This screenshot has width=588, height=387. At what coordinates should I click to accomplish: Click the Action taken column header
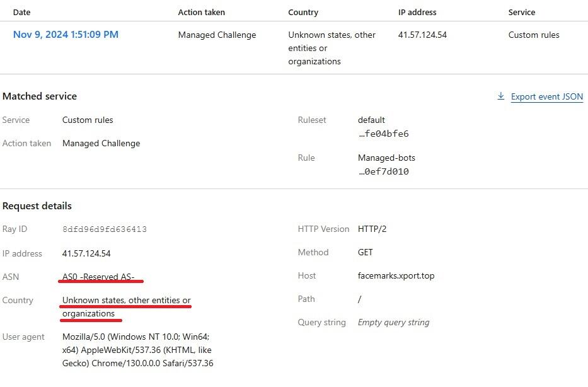tap(202, 13)
